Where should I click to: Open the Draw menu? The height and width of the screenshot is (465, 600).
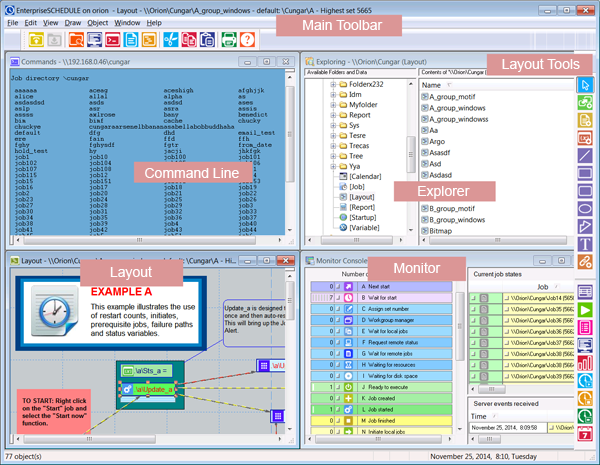coord(73,23)
